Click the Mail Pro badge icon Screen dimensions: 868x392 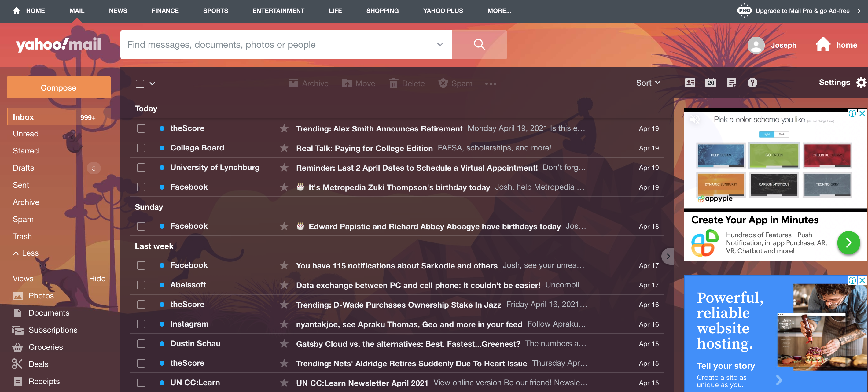coord(744,10)
